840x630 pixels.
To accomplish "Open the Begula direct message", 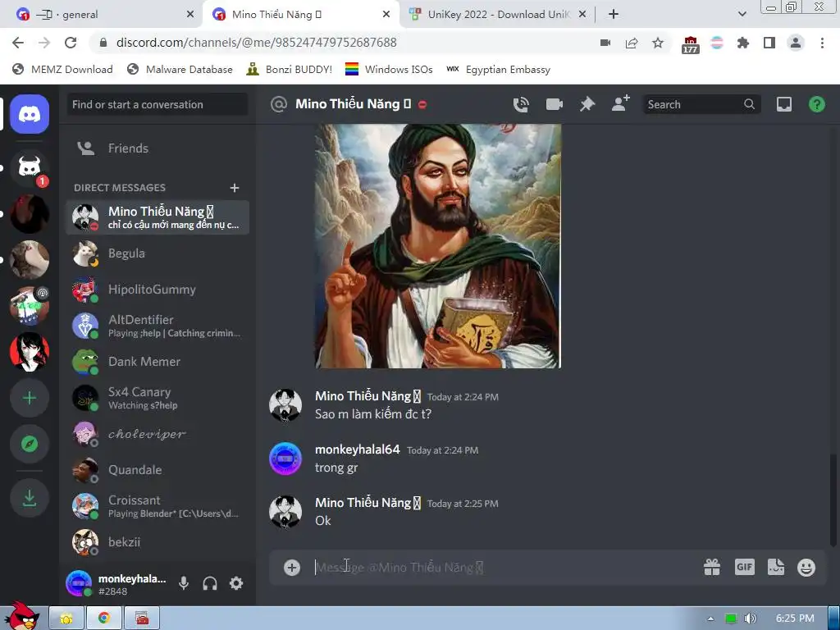I will [157, 253].
